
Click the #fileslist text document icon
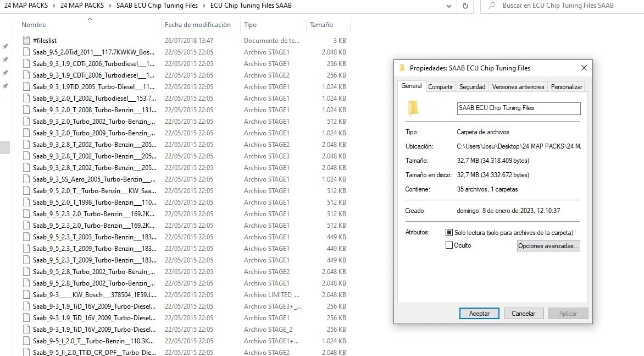pyautogui.click(x=26, y=40)
